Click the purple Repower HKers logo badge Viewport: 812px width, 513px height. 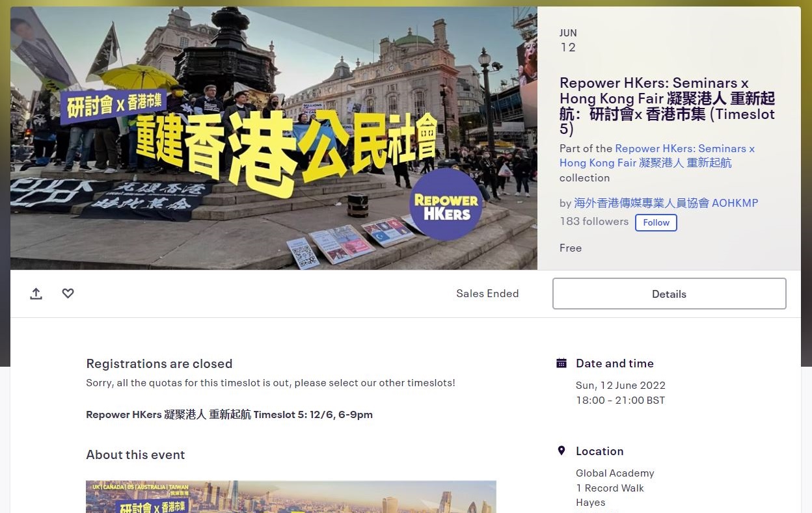[x=446, y=206]
